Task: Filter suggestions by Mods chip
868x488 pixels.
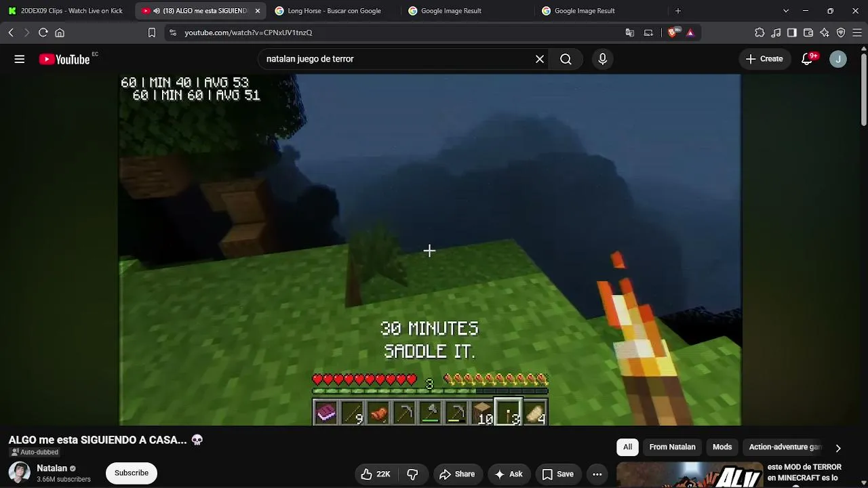Action: (722, 447)
